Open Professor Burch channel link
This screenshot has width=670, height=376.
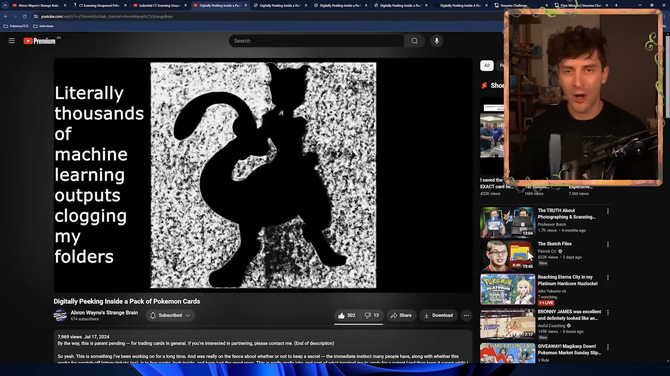coord(552,224)
